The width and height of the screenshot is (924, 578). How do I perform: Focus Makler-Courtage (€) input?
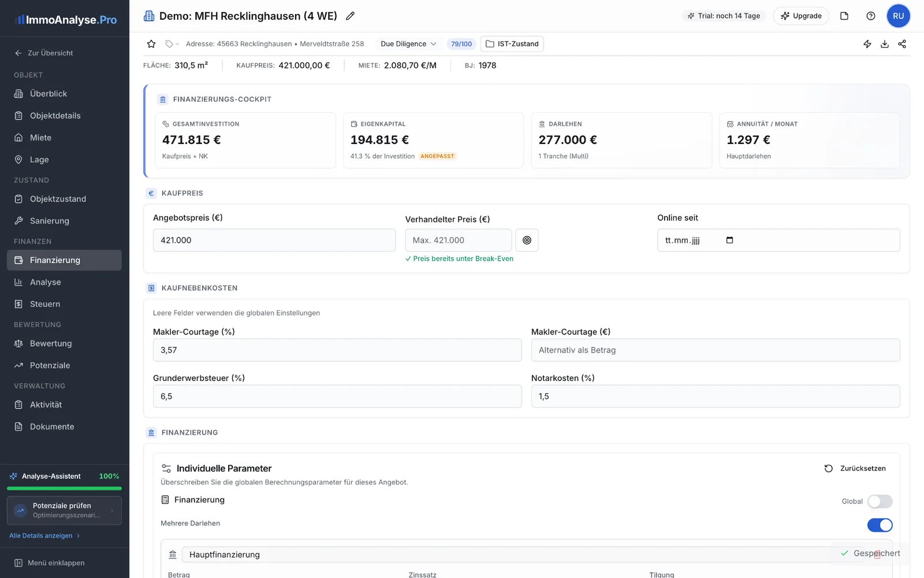pos(716,350)
